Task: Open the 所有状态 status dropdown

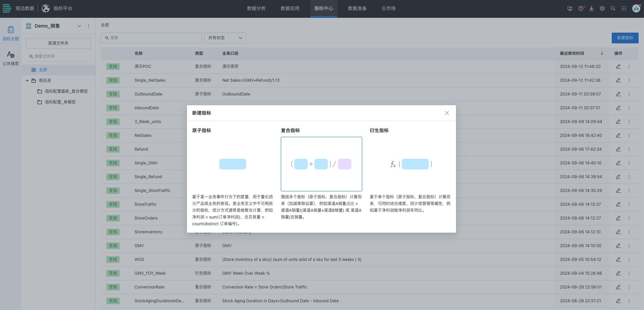Action: (x=225, y=38)
